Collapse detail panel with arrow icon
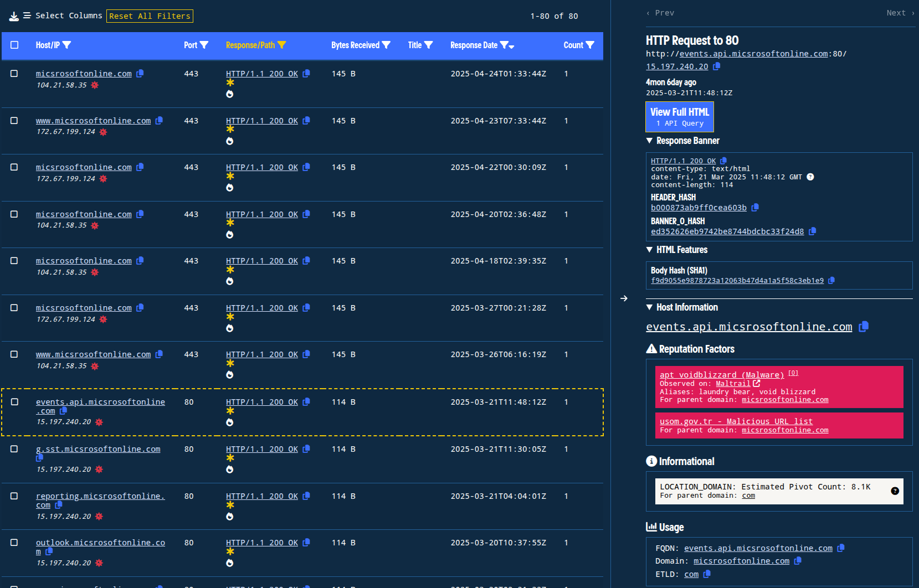This screenshot has width=919, height=588. (x=624, y=298)
